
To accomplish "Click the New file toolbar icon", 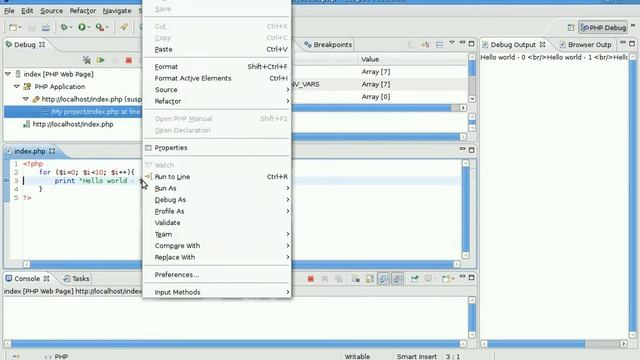I will point(13,27).
